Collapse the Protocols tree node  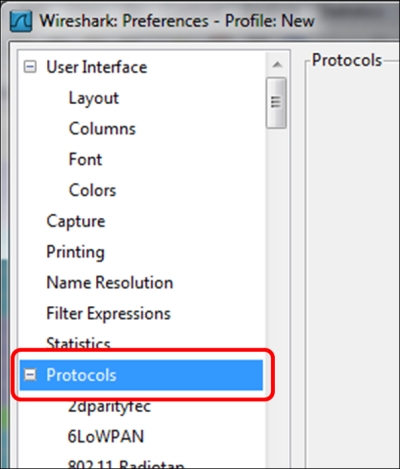tap(30, 375)
